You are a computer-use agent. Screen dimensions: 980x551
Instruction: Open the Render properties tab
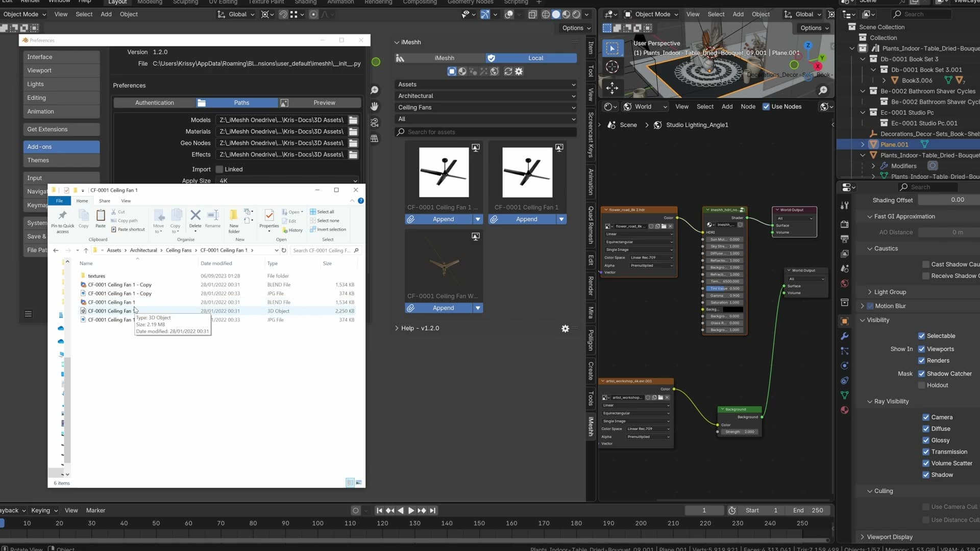click(845, 224)
